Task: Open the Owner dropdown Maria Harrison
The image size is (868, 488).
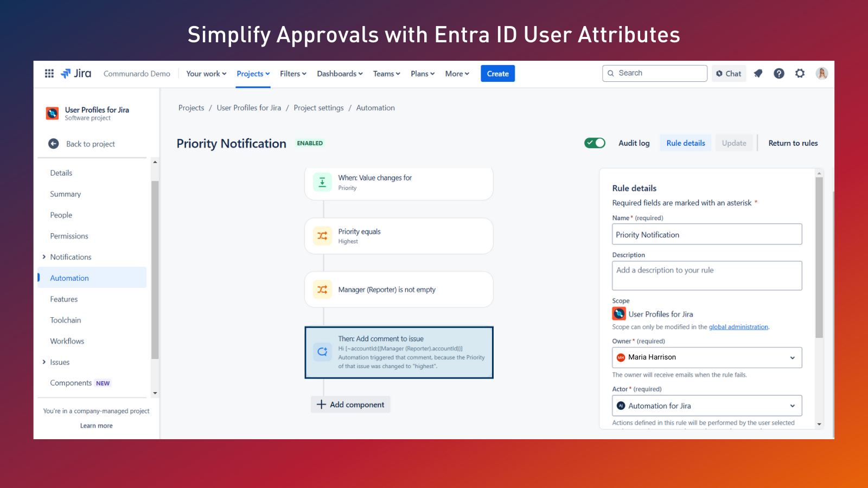Action: [707, 357]
